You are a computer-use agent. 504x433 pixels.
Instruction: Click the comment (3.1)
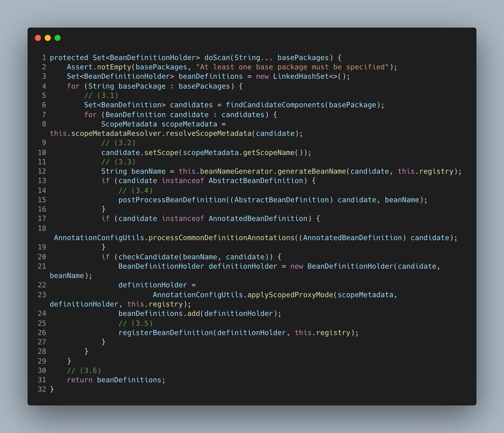pyautogui.click(x=101, y=95)
